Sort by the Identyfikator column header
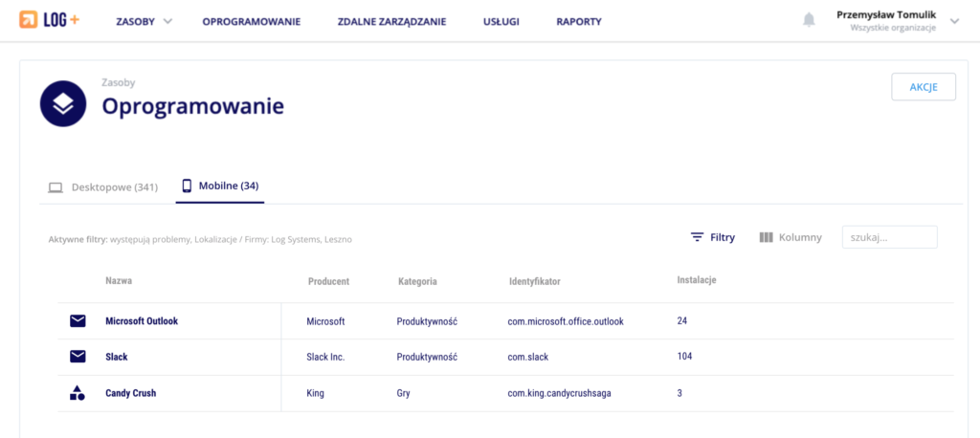Image resolution: width=980 pixels, height=438 pixels. [535, 281]
